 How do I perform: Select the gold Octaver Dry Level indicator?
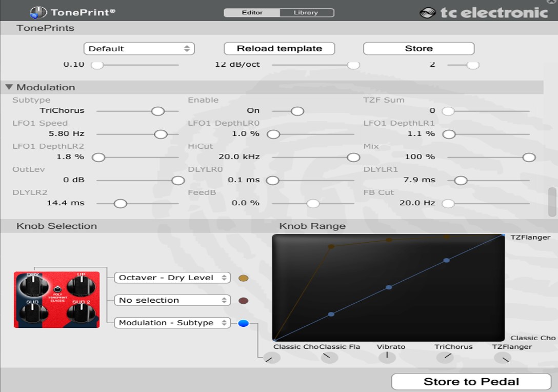pyautogui.click(x=244, y=278)
